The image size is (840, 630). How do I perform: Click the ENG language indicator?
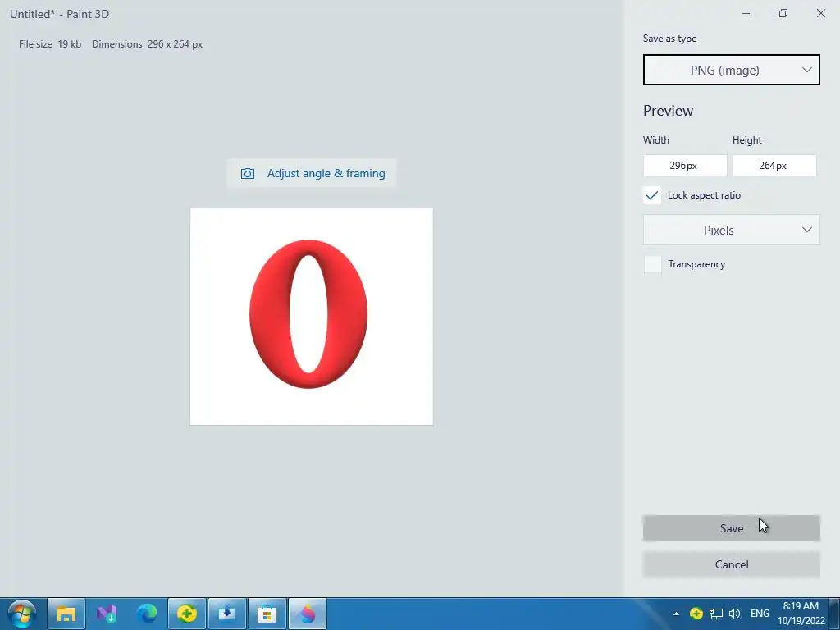pos(760,614)
